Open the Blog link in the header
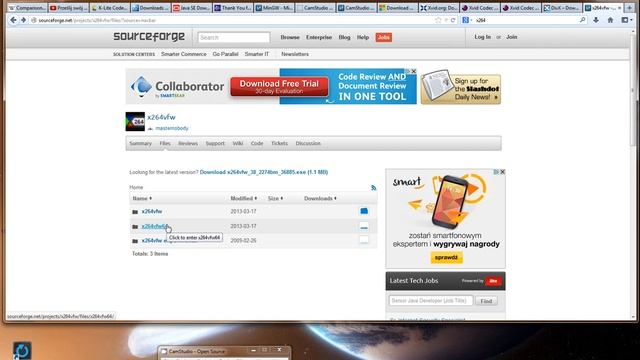This screenshot has width=640, height=360. click(x=344, y=37)
